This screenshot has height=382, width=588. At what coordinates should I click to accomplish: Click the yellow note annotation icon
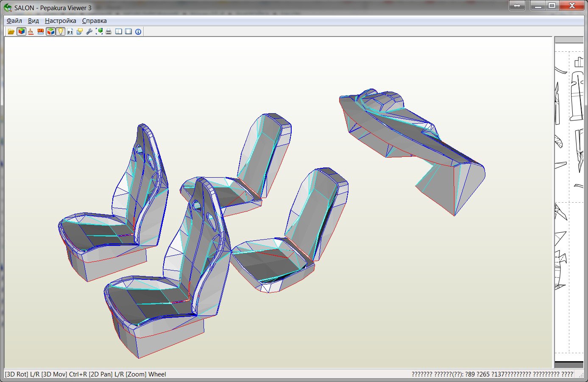point(79,32)
